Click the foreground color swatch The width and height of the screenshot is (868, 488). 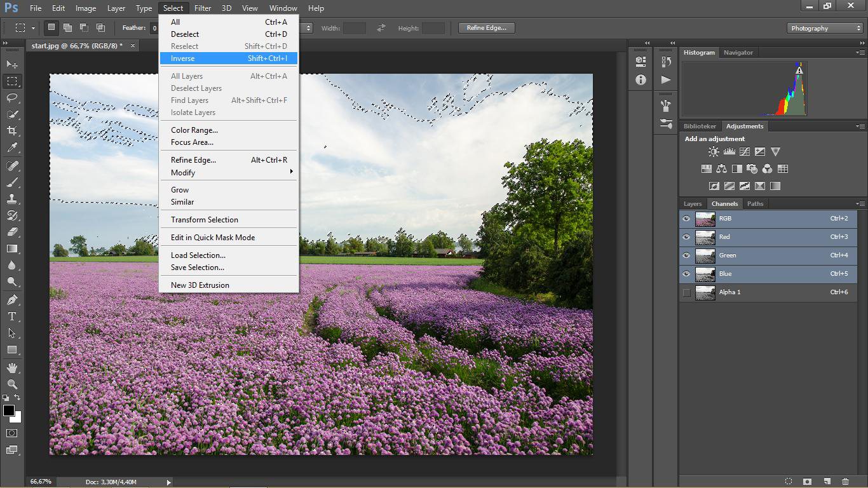9,411
